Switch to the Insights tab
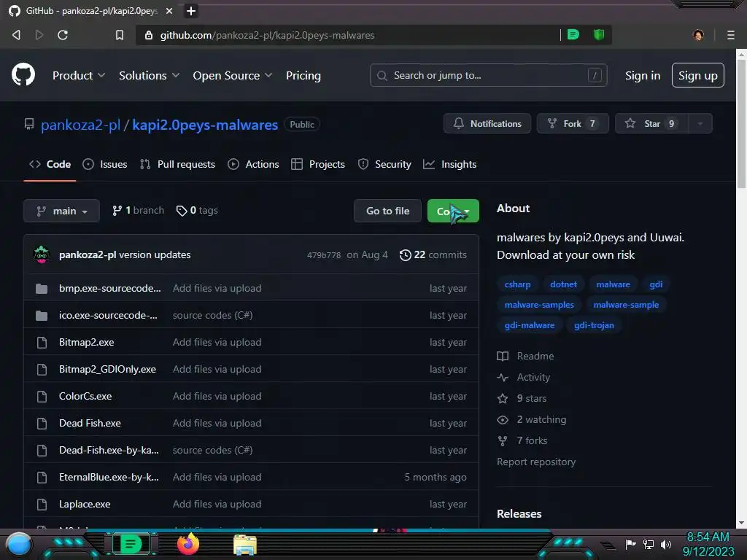The width and height of the screenshot is (747, 560). point(449,164)
